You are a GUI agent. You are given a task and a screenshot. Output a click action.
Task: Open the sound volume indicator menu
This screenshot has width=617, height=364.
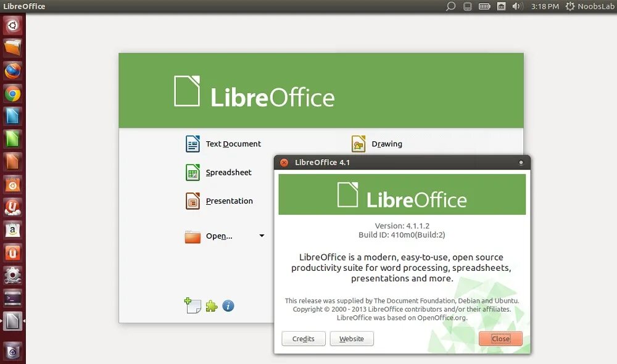pos(517,6)
